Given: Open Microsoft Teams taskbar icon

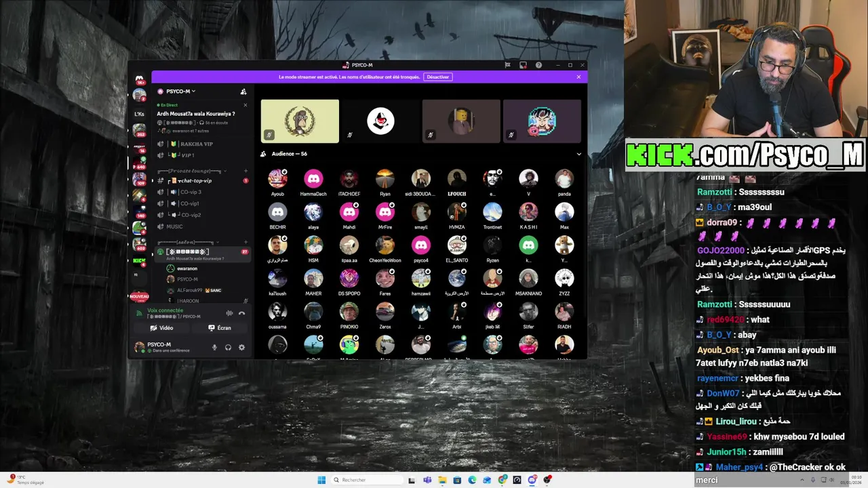Looking at the screenshot, I should coord(427,480).
